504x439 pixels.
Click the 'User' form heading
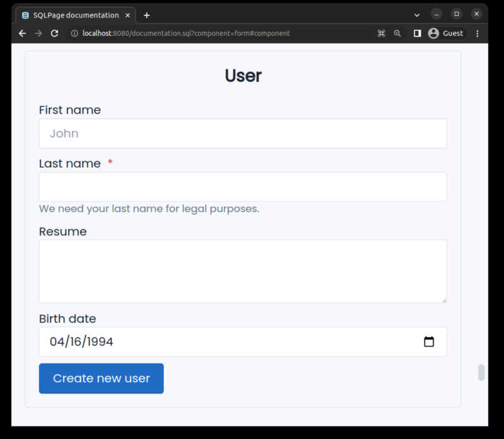tap(243, 76)
